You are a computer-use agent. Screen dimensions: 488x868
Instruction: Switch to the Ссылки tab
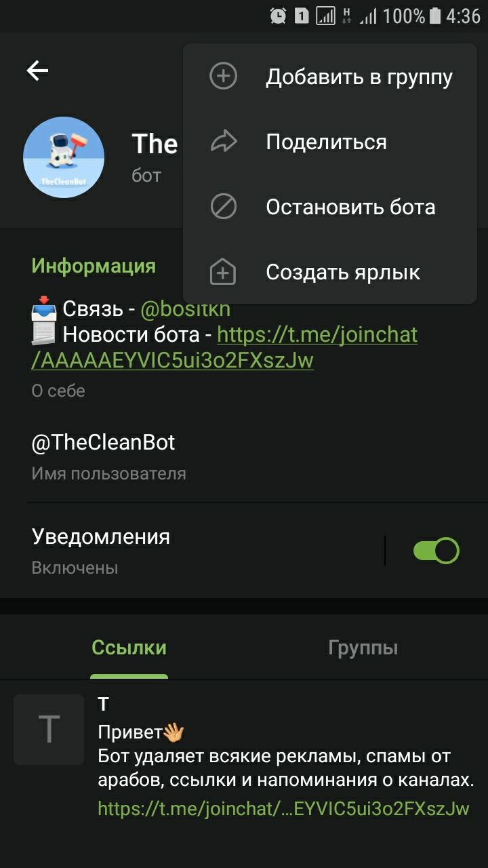pos(129,648)
